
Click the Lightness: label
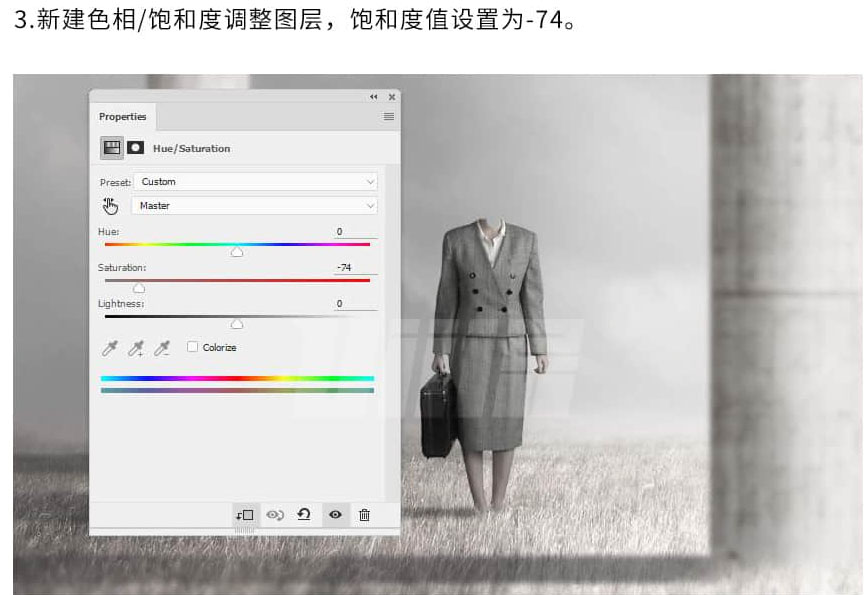pos(121,304)
